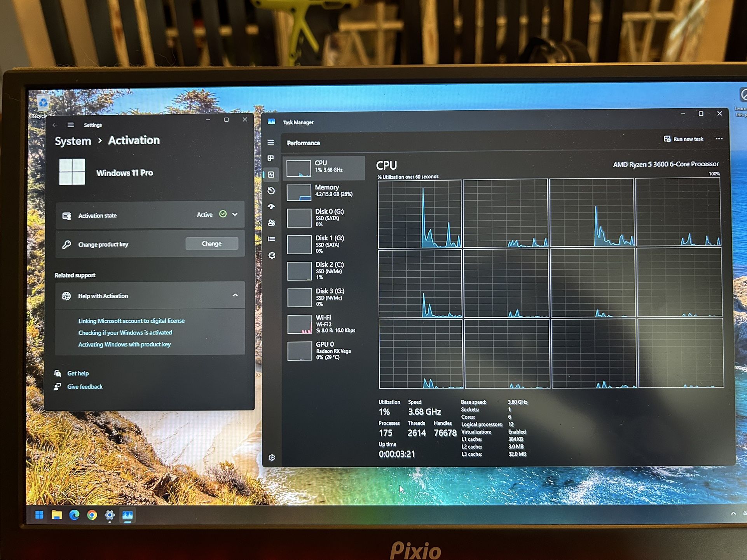Click Activation state row icon
Image resolution: width=747 pixels, height=560 pixels.
click(67, 216)
